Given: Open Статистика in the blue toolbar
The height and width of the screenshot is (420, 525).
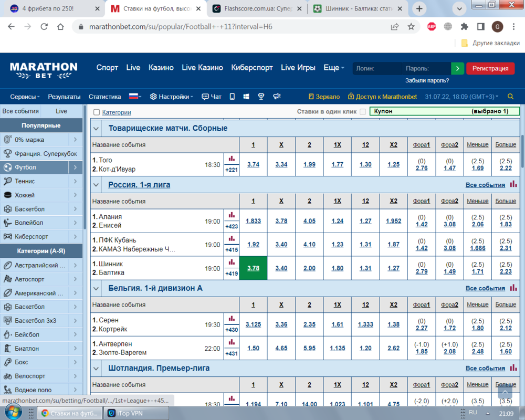Looking at the screenshot, I should pyautogui.click(x=104, y=97).
